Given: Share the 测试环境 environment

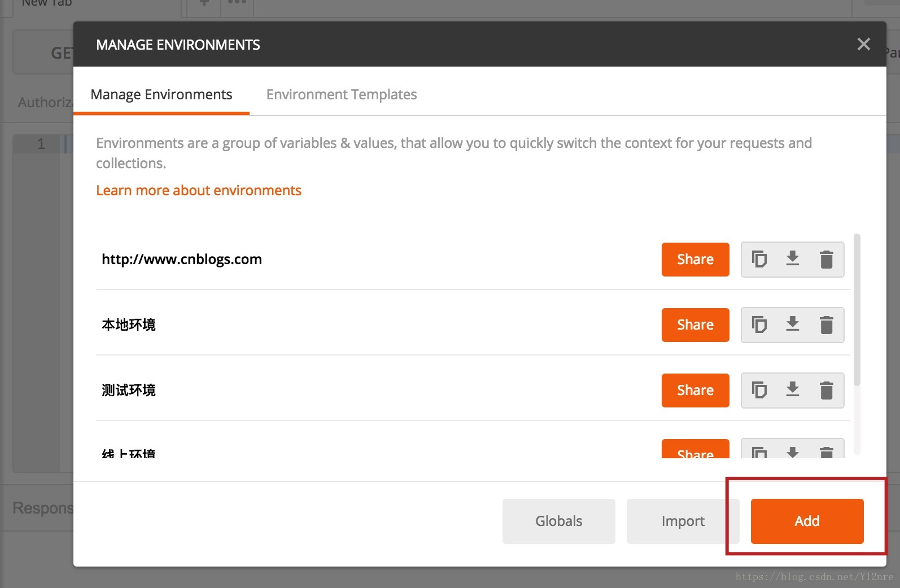Looking at the screenshot, I should pos(695,390).
